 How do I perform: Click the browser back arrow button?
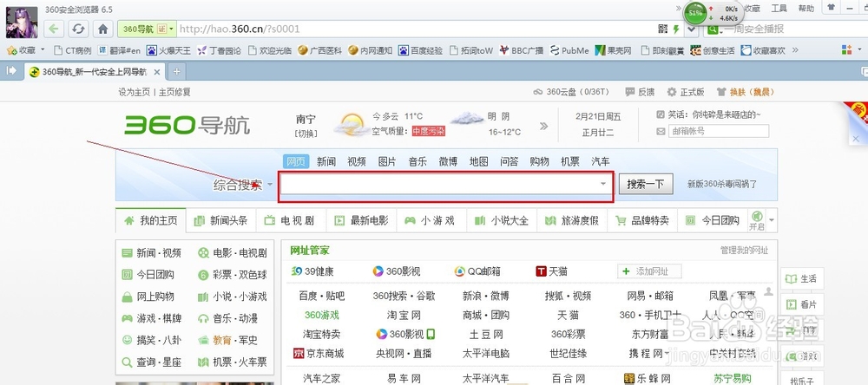(54, 29)
